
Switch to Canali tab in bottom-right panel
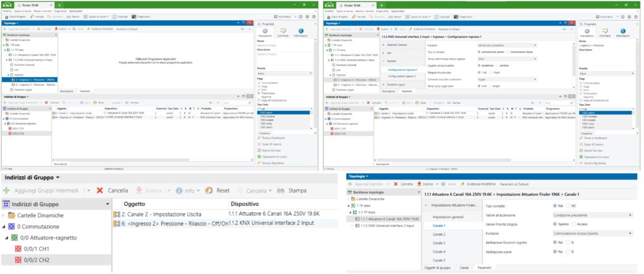point(464,268)
